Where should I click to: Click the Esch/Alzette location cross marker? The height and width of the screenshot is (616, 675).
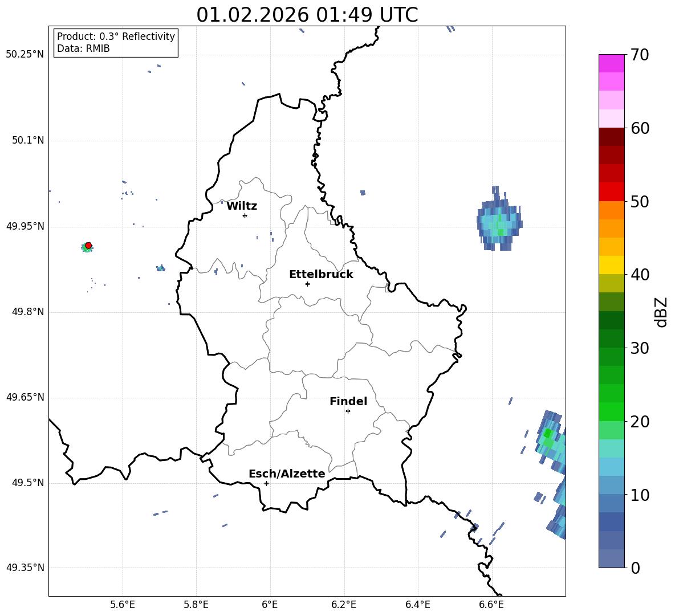(x=266, y=483)
